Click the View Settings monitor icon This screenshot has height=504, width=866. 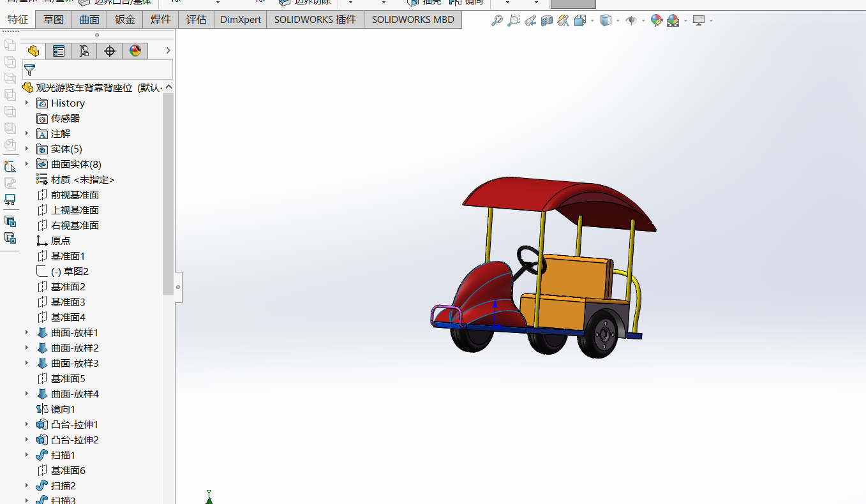(699, 20)
